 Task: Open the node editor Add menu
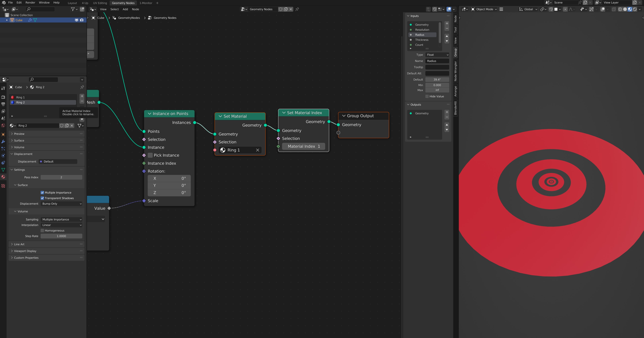tap(125, 9)
